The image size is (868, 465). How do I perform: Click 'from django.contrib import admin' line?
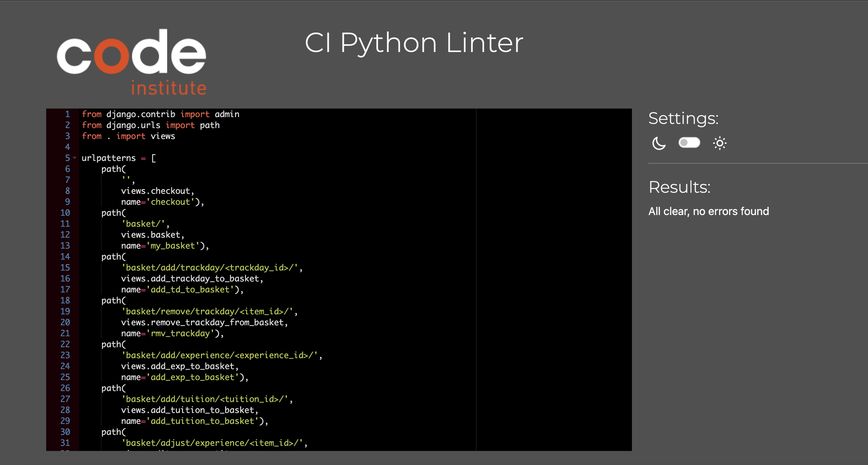click(x=160, y=114)
